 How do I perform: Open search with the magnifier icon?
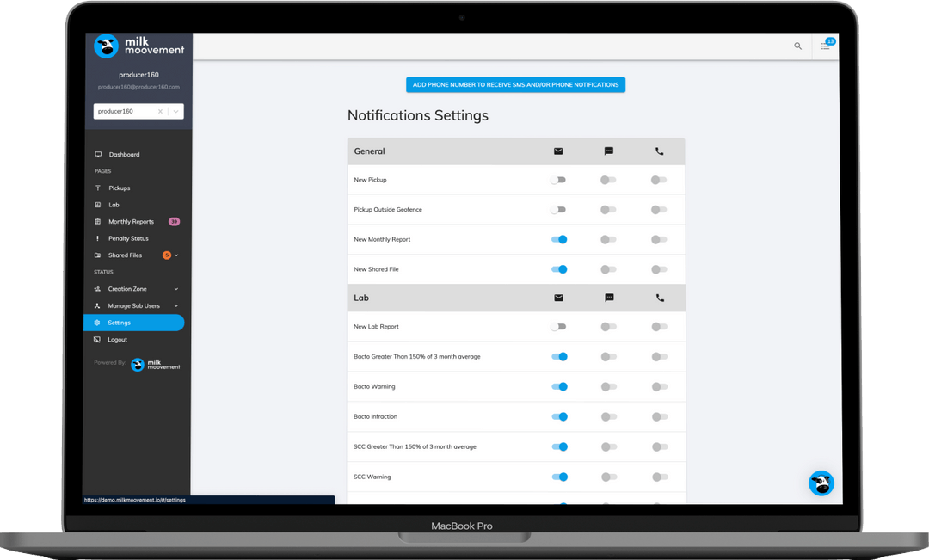pyautogui.click(x=797, y=46)
